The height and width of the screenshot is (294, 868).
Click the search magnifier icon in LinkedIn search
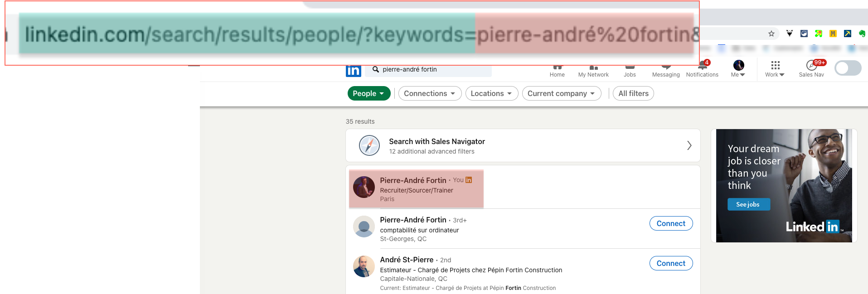tap(375, 69)
